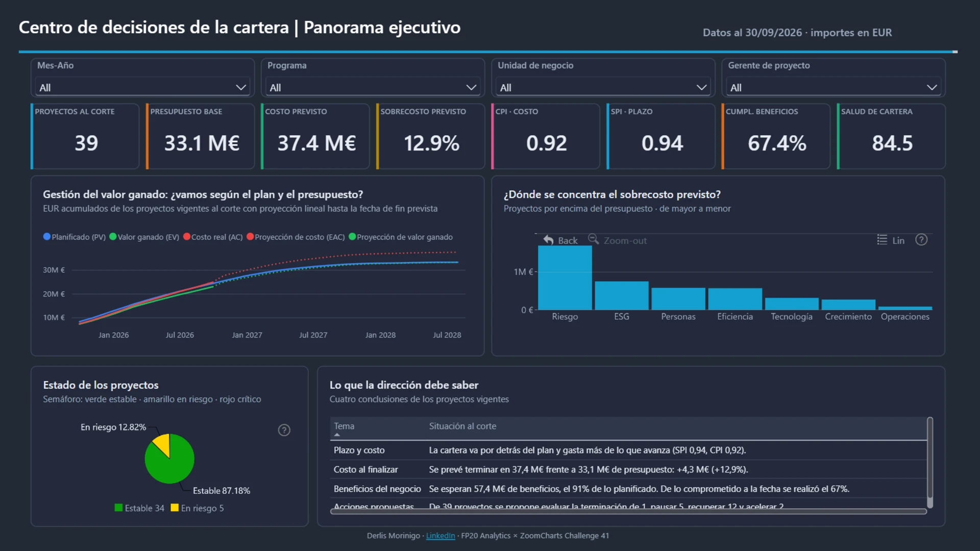Click the Zoom-out magnifier icon
The image size is (980, 551).
593,239
